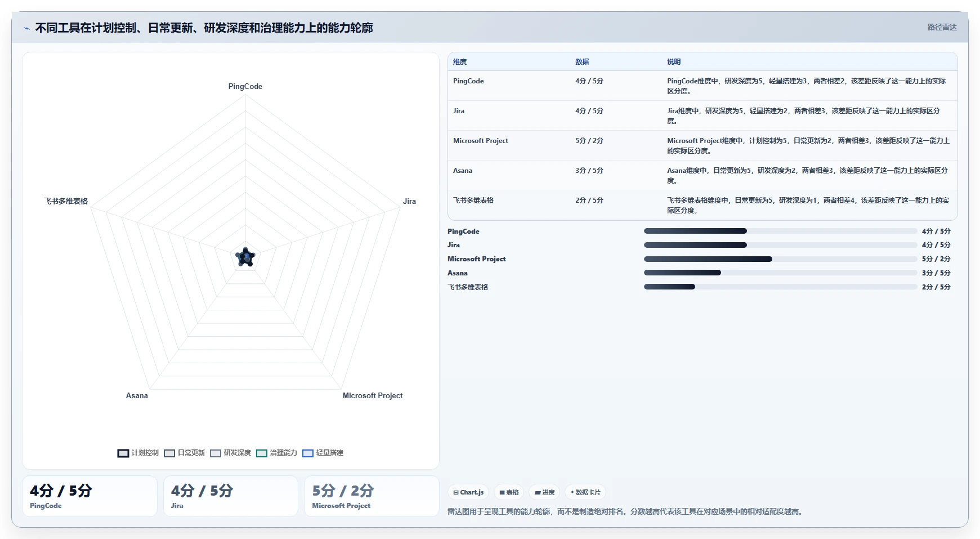Click the Asana progress bar
Viewport: 980px width, 539px height.
(x=780, y=273)
